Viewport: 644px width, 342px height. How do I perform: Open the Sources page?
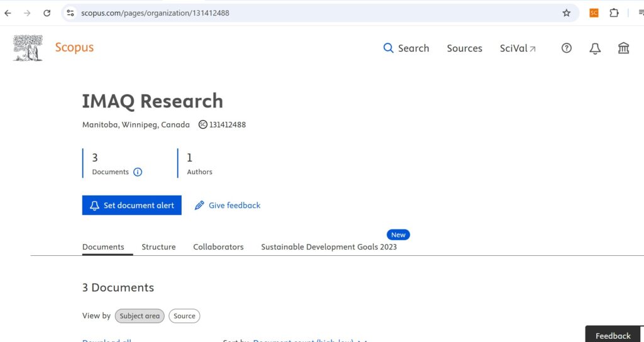pos(465,48)
